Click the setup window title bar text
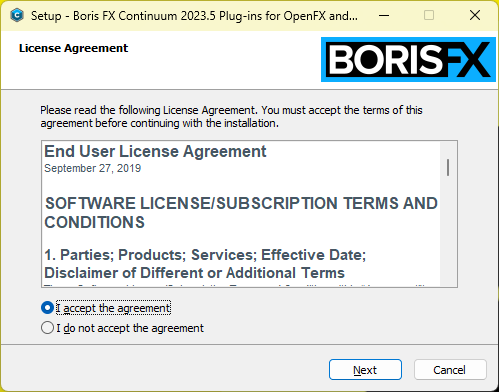 194,16
